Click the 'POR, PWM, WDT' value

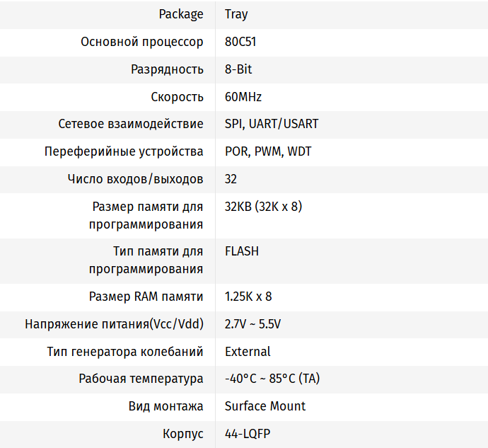pos(268,151)
